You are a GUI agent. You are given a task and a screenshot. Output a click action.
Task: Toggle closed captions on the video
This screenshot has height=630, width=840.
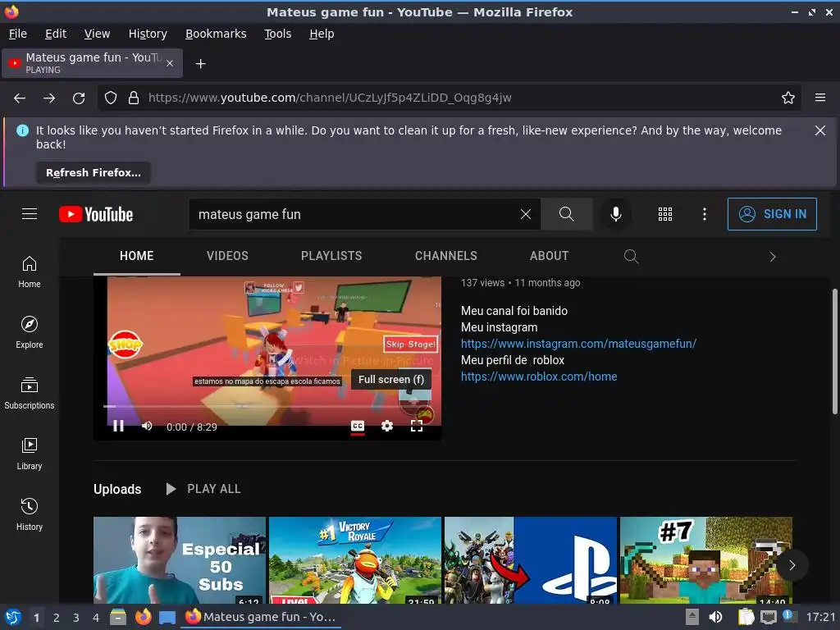pyautogui.click(x=358, y=426)
